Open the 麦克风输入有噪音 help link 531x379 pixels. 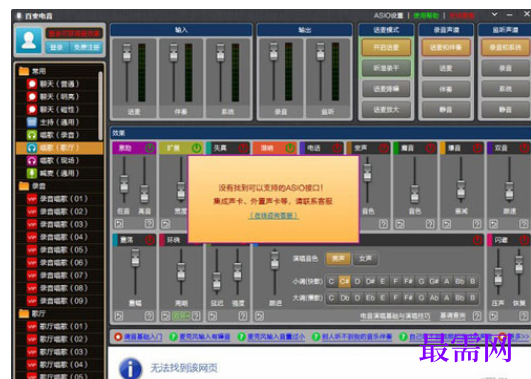(205, 337)
